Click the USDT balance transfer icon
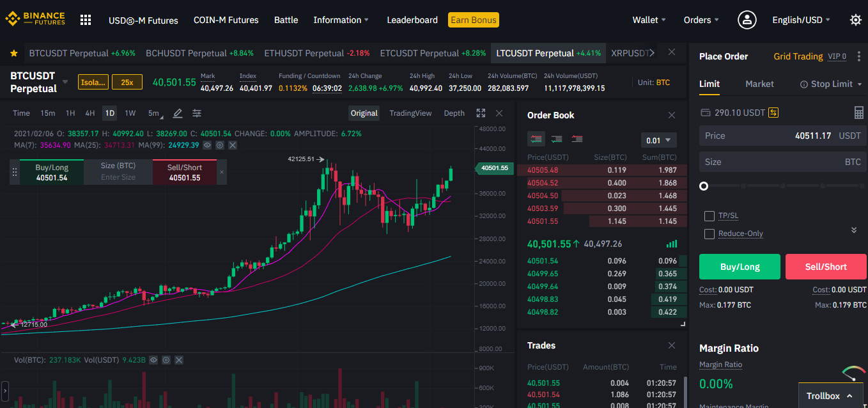 [x=773, y=113]
